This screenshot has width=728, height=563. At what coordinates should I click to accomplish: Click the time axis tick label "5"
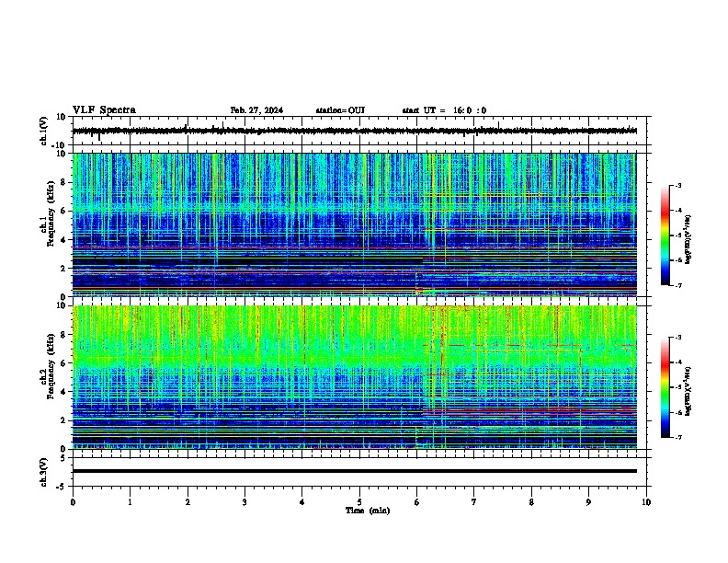[359, 502]
